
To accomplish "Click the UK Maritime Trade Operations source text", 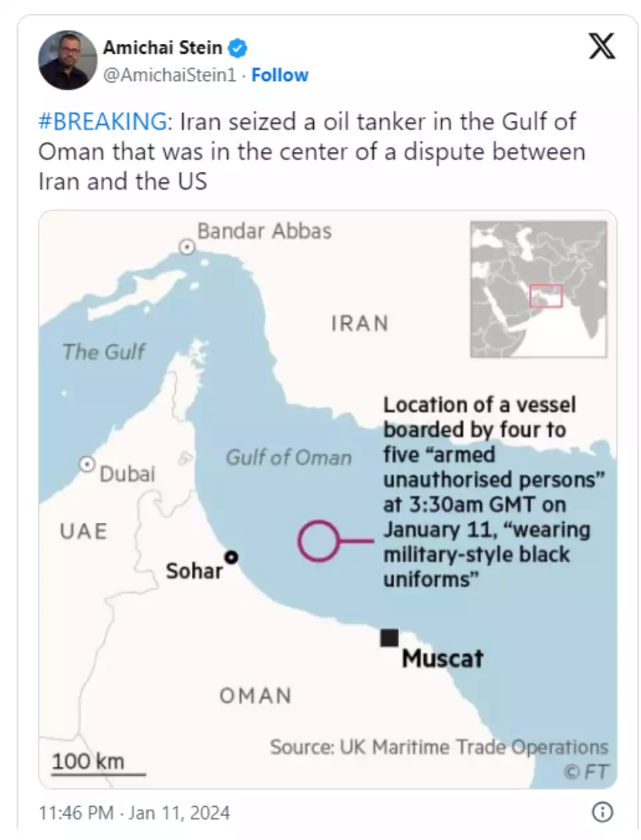I will 439,747.
